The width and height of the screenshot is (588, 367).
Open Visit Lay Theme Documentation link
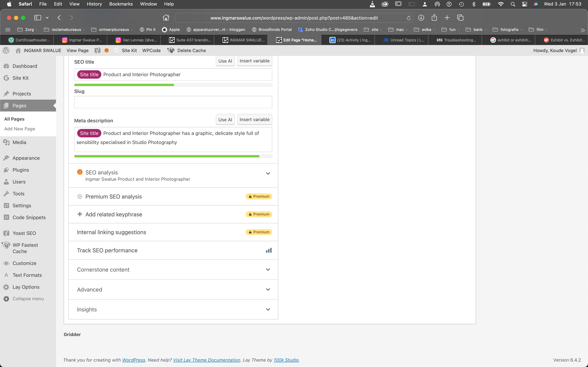point(206,360)
